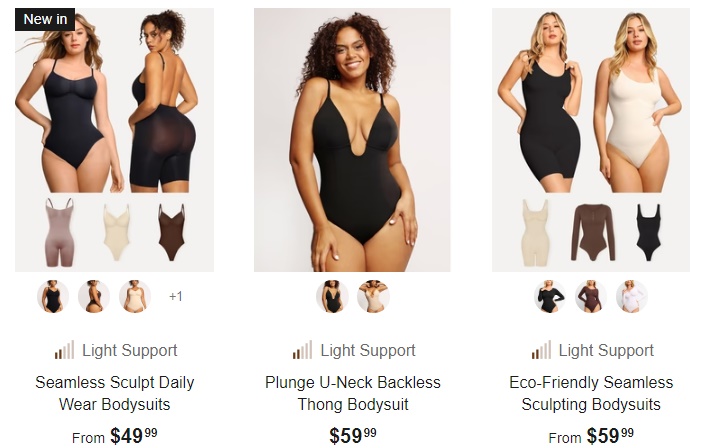The width and height of the screenshot is (710, 448).
Task: Select beige swatch under Seamless Sculpt bodysuit
Action: coord(135,296)
